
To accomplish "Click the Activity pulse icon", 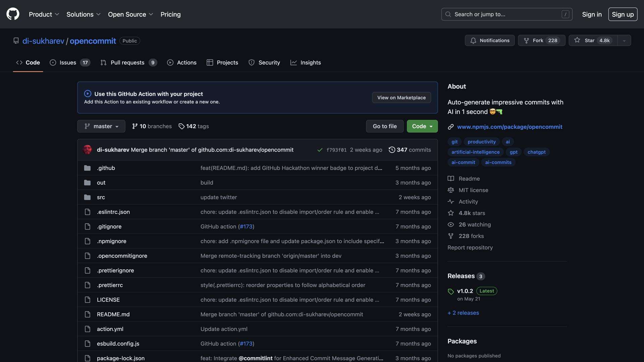I will (450, 201).
